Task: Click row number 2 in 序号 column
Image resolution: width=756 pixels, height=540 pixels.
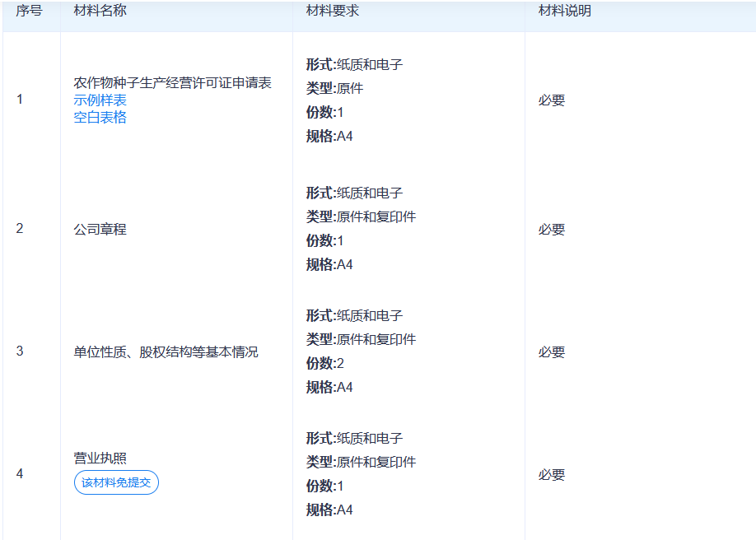Action: (x=19, y=228)
